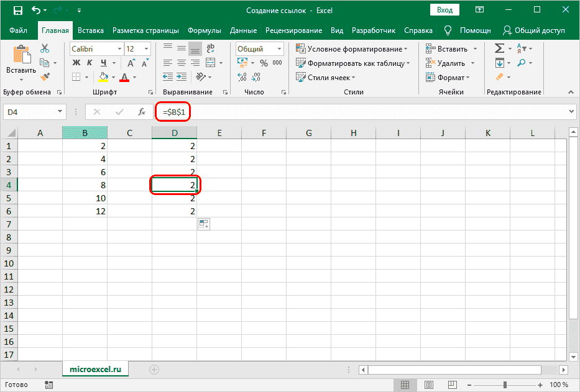Image resolution: width=580 pixels, height=392 pixels.
Task: Click the Общий доступ share button
Action: pyautogui.click(x=534, y=30)
